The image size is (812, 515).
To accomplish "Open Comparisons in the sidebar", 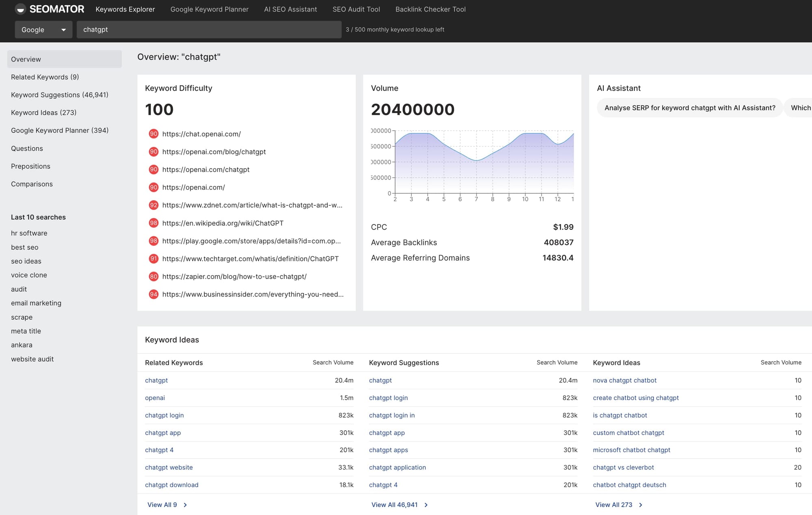I will click(32, 184).
